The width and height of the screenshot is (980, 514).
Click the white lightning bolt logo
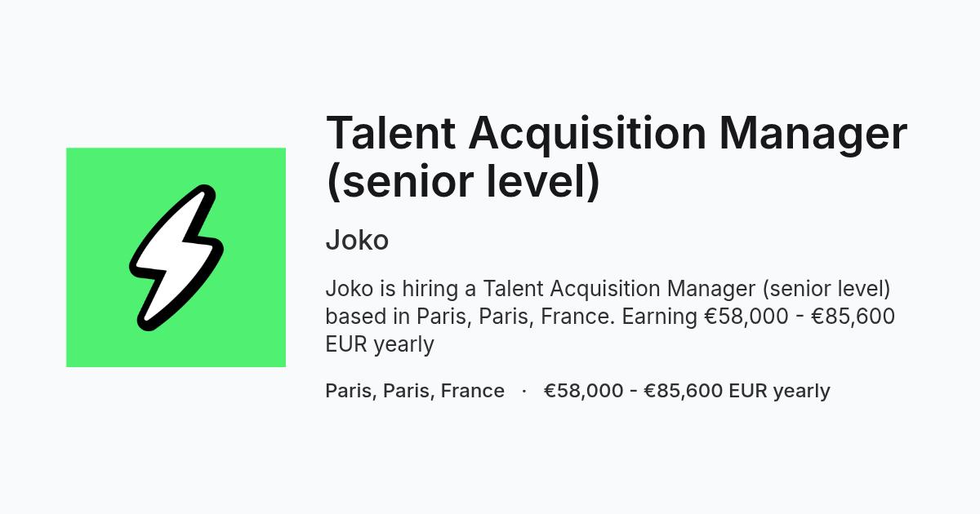click(176, 258)
